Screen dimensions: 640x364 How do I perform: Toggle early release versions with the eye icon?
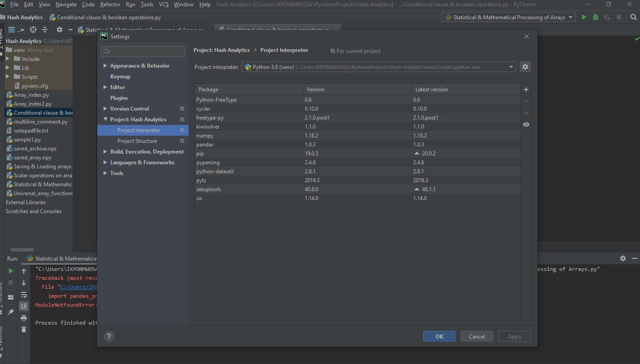[526, 124]
